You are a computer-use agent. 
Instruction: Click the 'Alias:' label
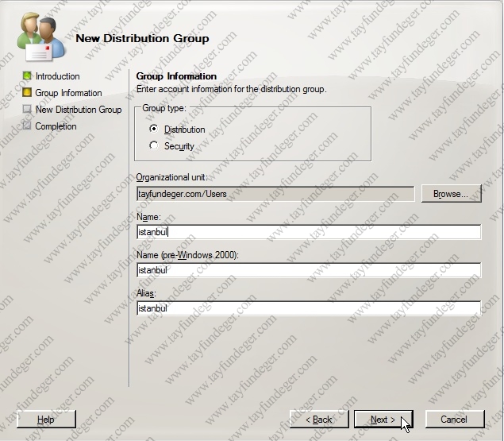pyautogui.click(x=146, y=293)
